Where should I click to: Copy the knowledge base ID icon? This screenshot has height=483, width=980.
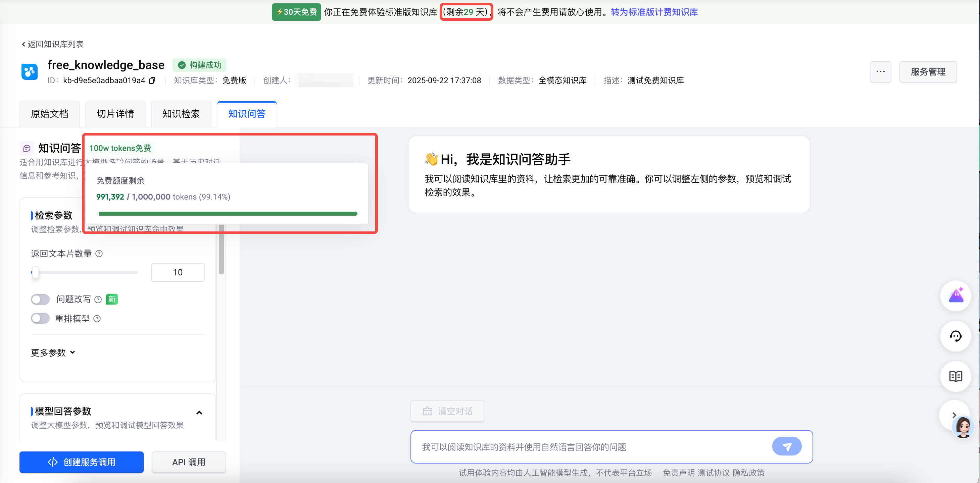[x=152, y=80]
